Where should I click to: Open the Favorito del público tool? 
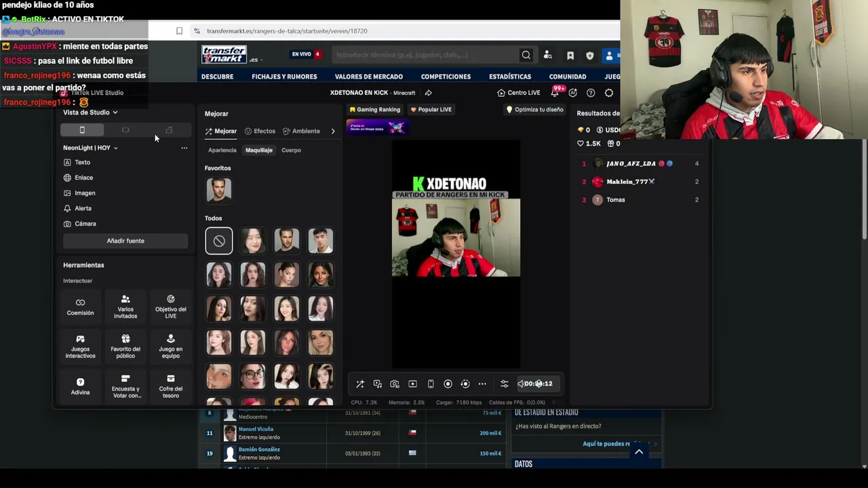tap(125, 346)
